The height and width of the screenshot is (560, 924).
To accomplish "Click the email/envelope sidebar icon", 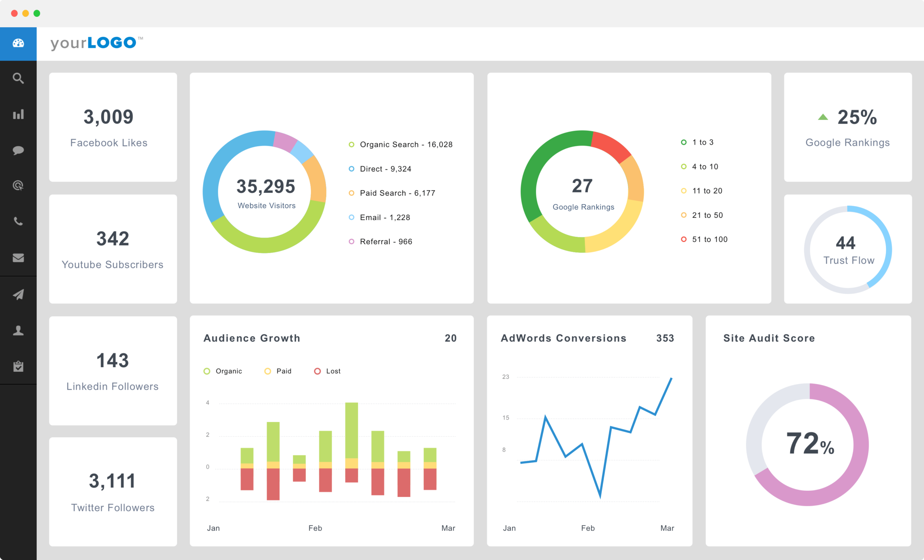I will tap(18, 257).
